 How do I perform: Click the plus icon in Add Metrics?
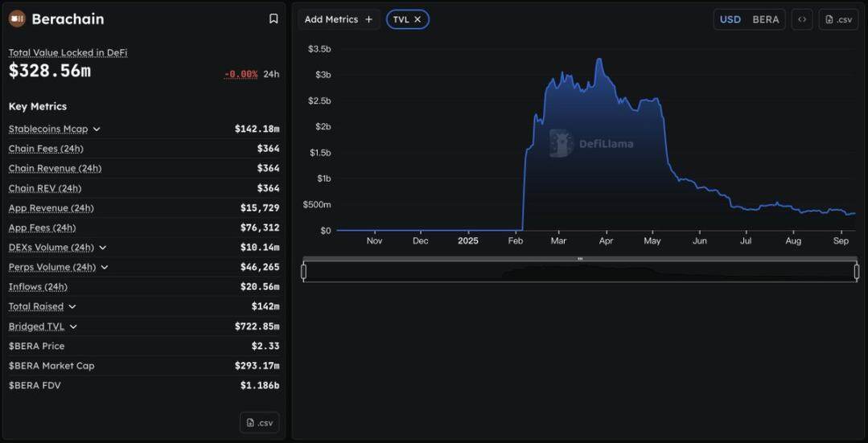tap(368, 19)
